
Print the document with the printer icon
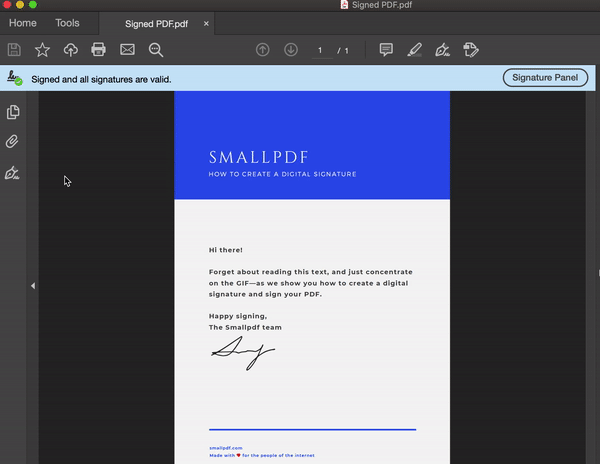tap(98, 50)
